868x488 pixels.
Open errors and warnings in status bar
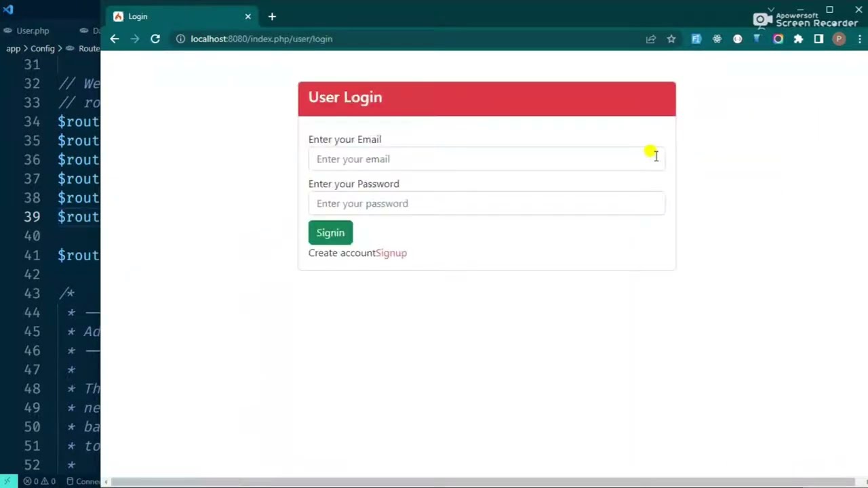(x=40, y=481)
